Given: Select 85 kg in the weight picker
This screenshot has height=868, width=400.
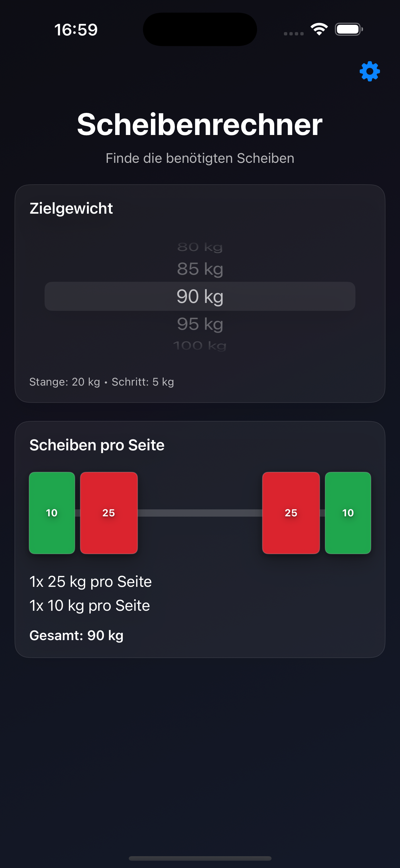Looking at the screenshot, I should pos(200,269).
